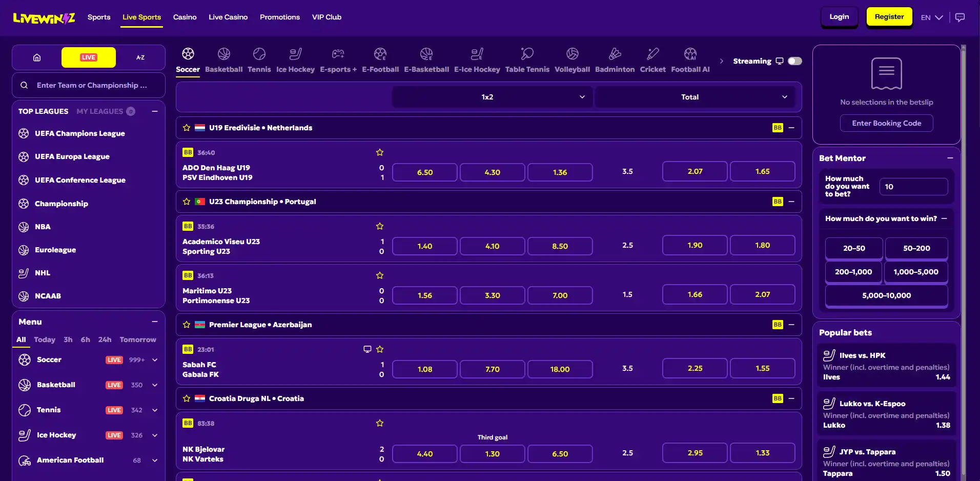Select Lukko 1.38 popular bet
Image resolution: width=980 pixels, height=481 pixels.
(x=886, y=414)
